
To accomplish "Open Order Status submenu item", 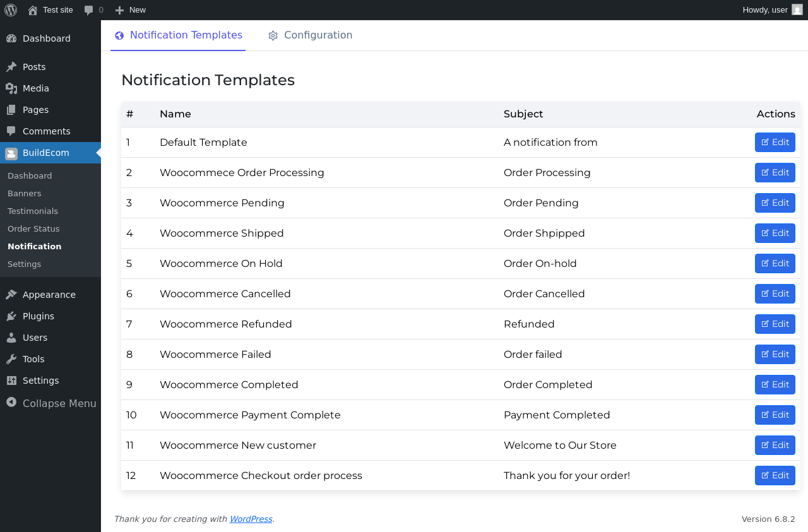I will pos(33,228).
